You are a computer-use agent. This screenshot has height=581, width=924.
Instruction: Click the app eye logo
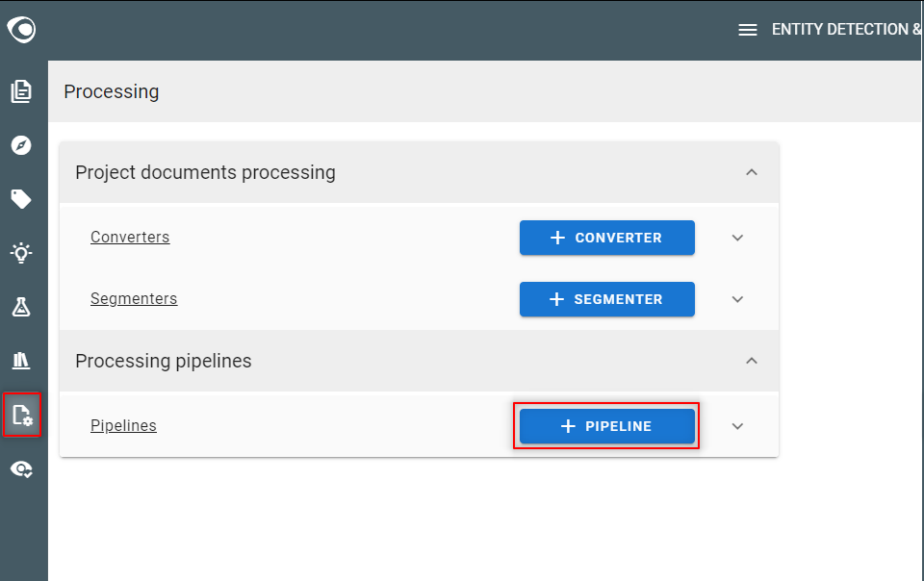21,29
